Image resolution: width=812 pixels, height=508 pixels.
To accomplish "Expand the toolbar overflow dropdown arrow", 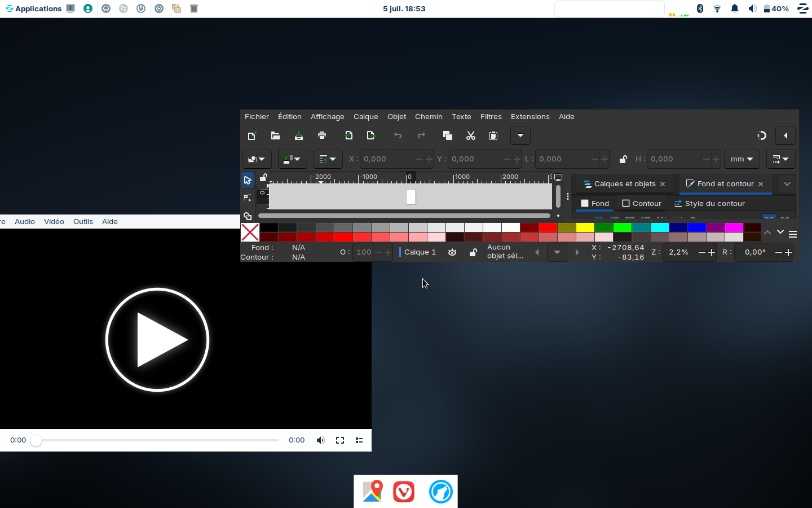I will click(520, 135).
